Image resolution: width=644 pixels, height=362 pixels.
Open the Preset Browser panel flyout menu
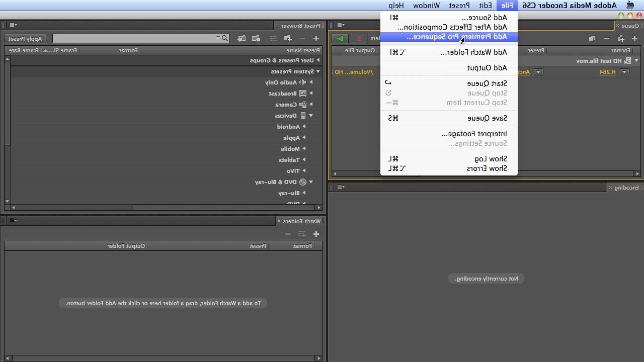[14, 25]
